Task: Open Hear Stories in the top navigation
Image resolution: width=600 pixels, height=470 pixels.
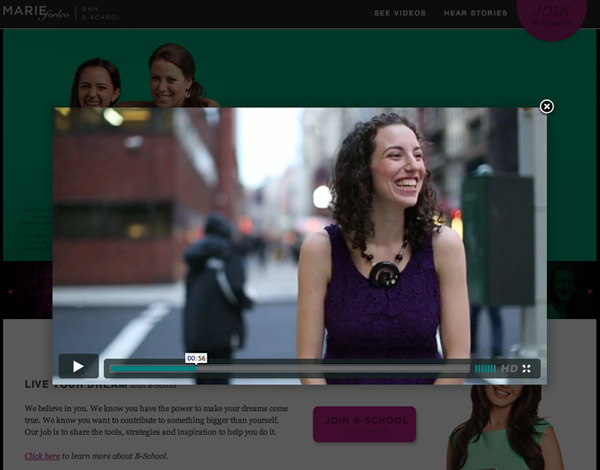Action: 476,13
